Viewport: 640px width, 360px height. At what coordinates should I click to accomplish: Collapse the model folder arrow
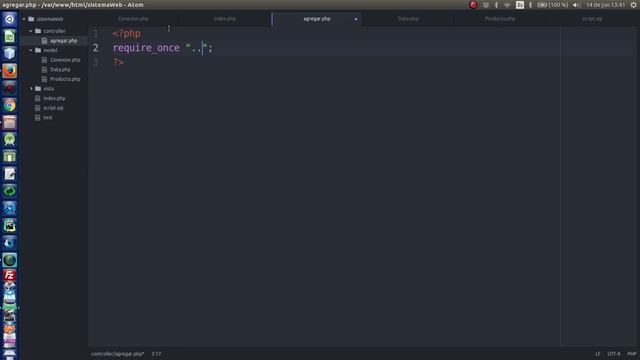[31, 50]
